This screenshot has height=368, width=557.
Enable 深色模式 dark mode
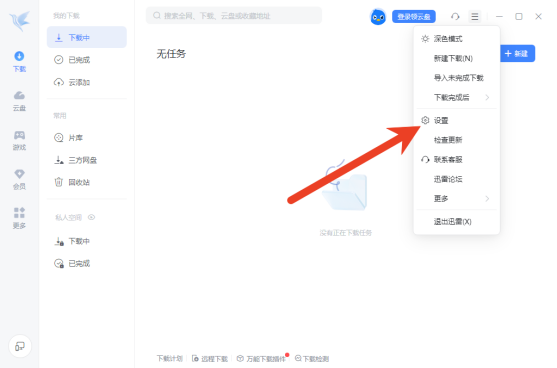coord(457,39)
